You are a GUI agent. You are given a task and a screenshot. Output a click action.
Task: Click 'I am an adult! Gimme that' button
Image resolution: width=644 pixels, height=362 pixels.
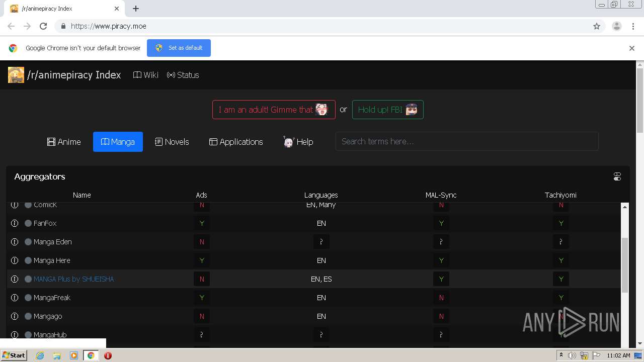point(274,110)
